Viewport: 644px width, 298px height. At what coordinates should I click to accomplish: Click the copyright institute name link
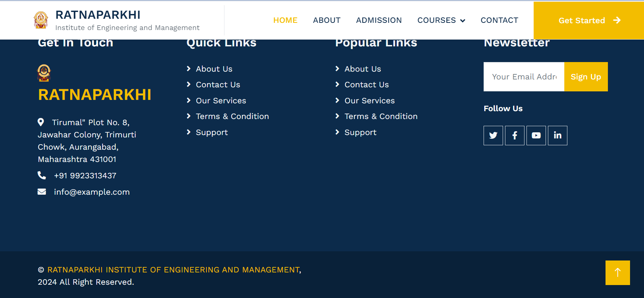(173, 270)
